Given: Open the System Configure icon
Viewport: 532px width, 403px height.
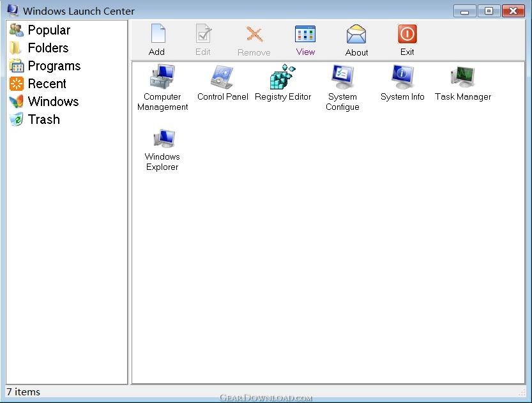Looking at the screenshot, I should pyautogui.click(x=342, y=77).
